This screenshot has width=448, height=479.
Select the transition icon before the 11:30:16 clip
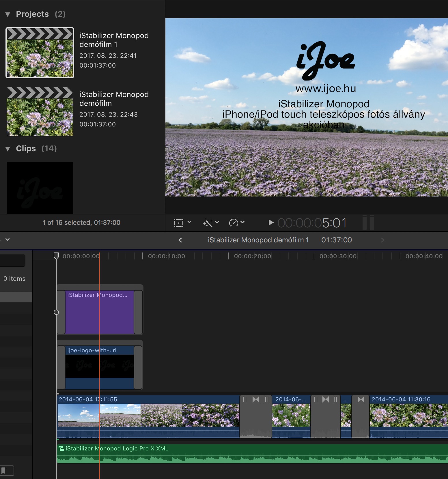coord(361,399)
